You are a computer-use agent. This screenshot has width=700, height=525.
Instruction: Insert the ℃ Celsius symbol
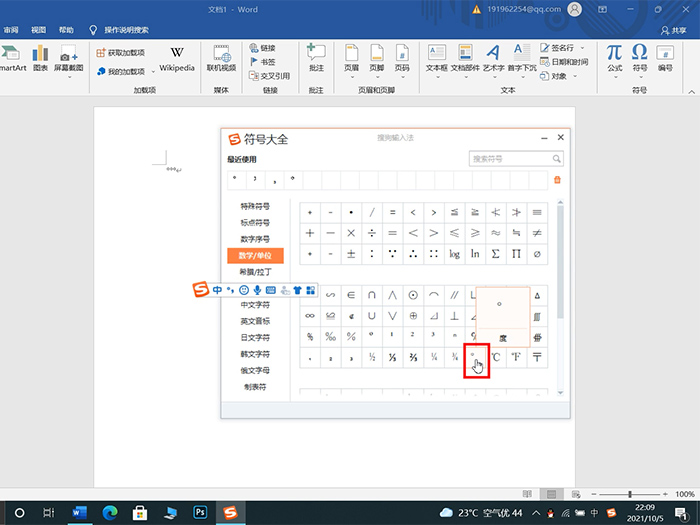pyautogui.click(x=496, y=357)
